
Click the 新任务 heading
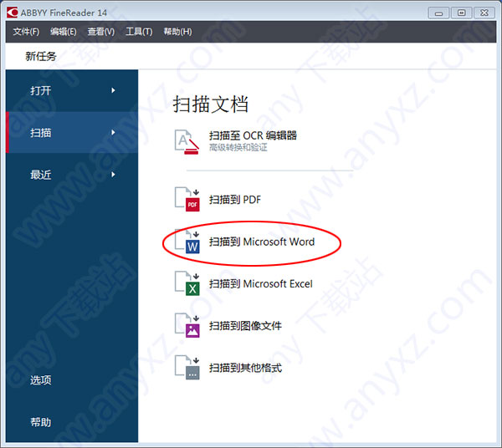point(41,56)
